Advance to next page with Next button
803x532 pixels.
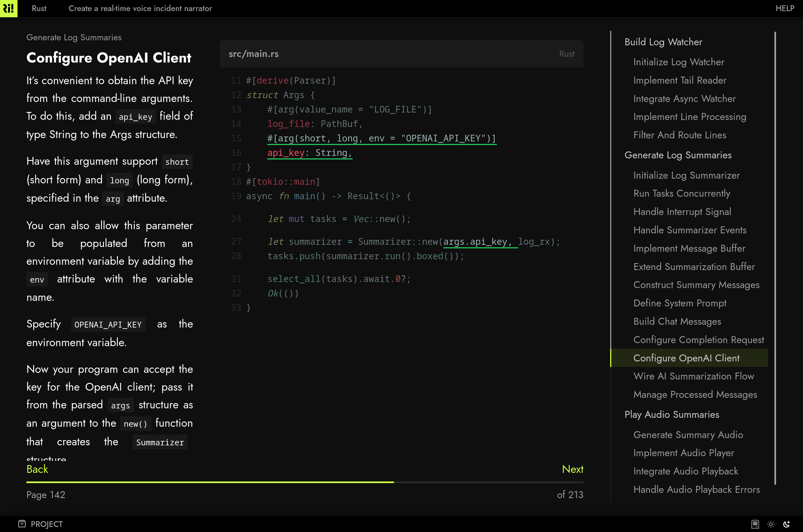tap(573, 469)
